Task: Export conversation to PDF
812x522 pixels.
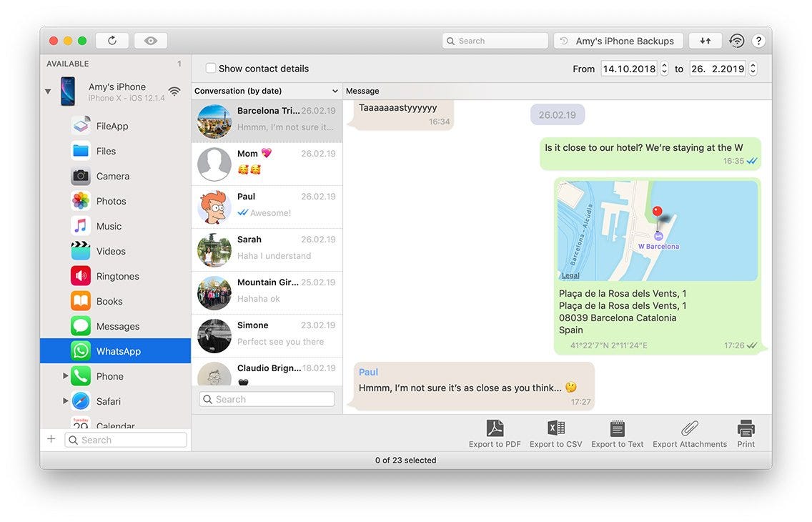Action: point(495,434)
